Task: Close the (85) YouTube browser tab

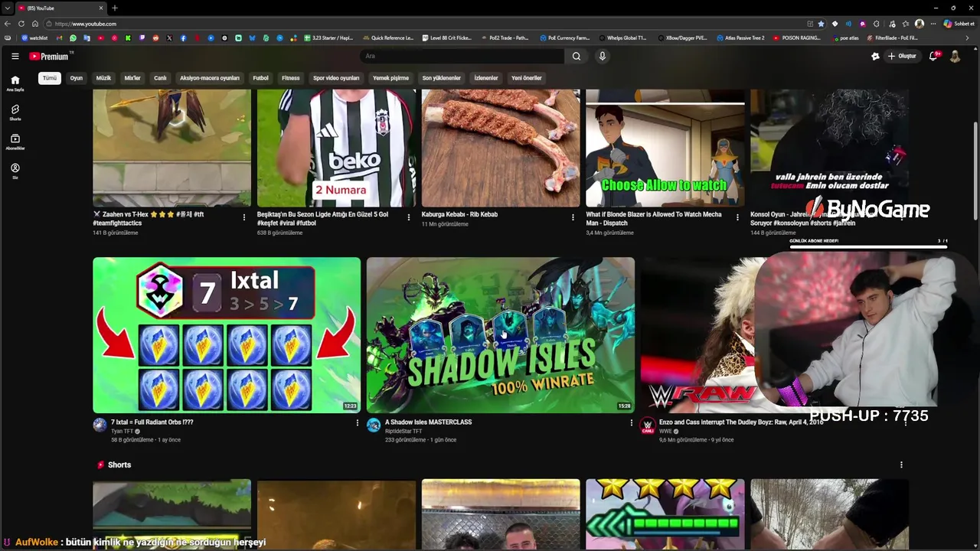Action: coord(101,8)
